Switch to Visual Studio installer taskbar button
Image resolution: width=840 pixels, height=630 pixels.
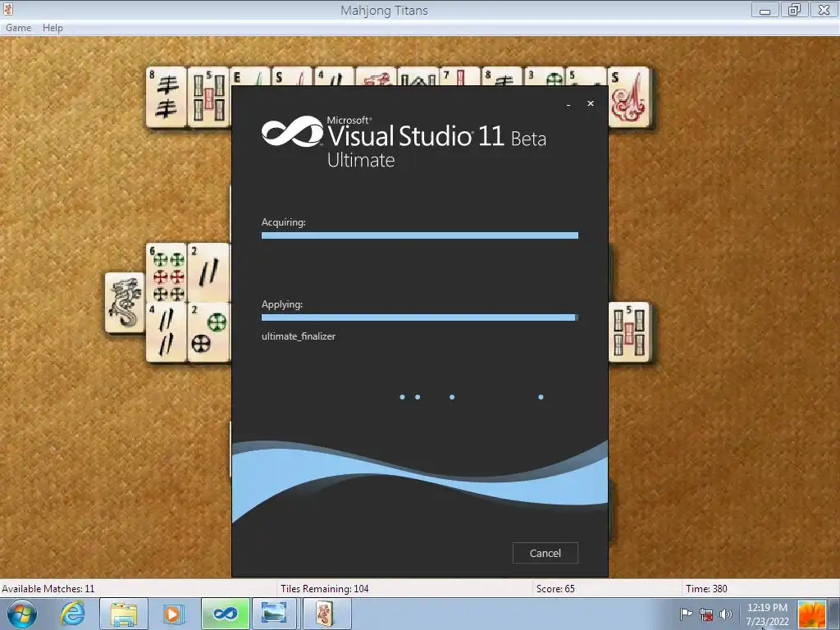click(225, 614)
